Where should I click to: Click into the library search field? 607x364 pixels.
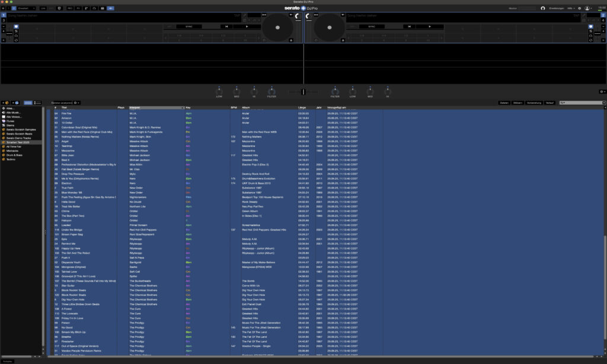[584, 103]
